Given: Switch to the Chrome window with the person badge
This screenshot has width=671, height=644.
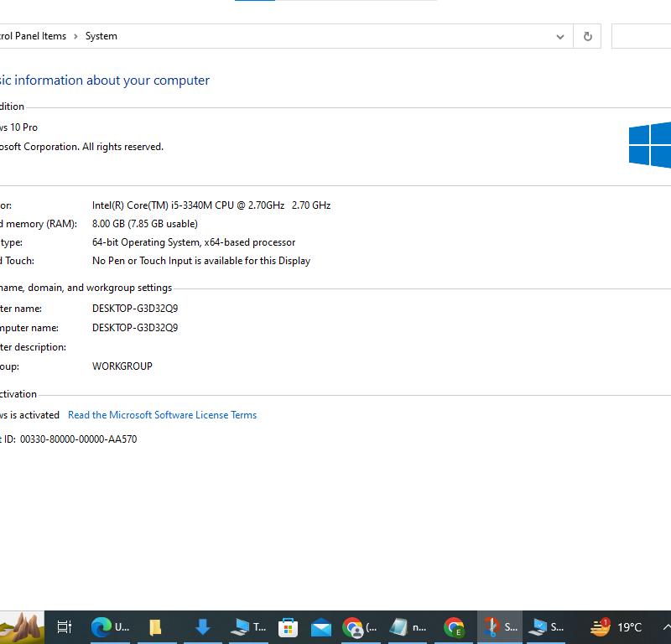Looking at the screenshot, I should (x=360, y=626).
